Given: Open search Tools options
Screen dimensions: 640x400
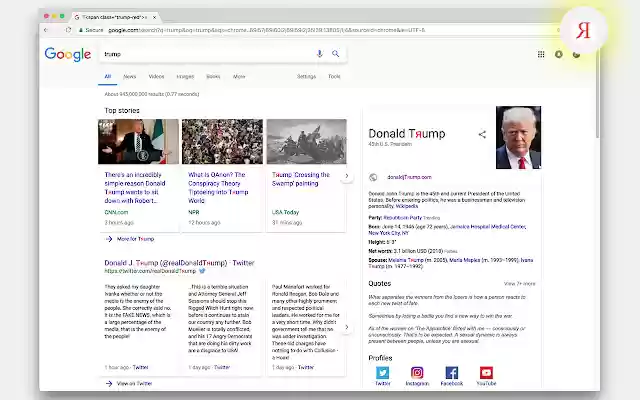Looking at the screenshot, I should point(334,76).
